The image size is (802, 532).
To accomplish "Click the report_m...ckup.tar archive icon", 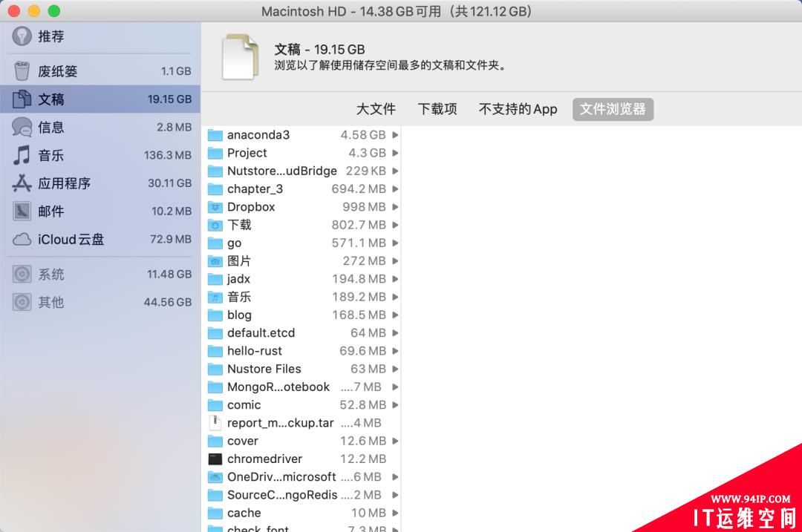I will 215,423.
